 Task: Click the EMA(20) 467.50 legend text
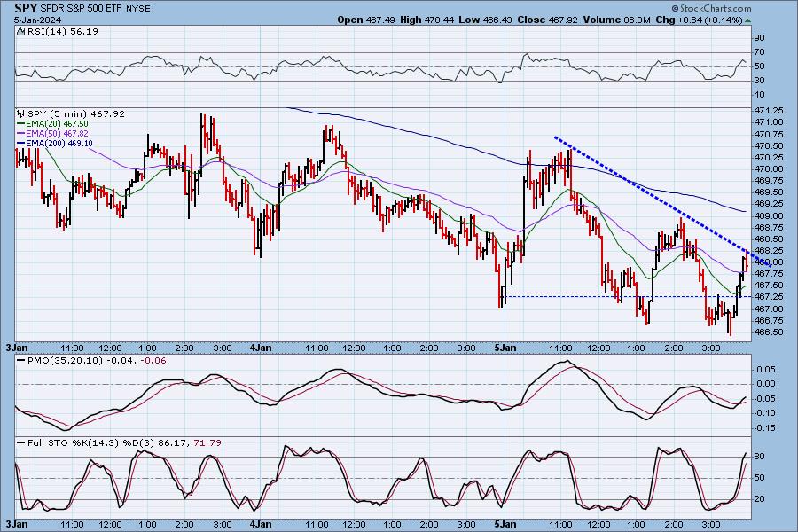coord(57,124)
